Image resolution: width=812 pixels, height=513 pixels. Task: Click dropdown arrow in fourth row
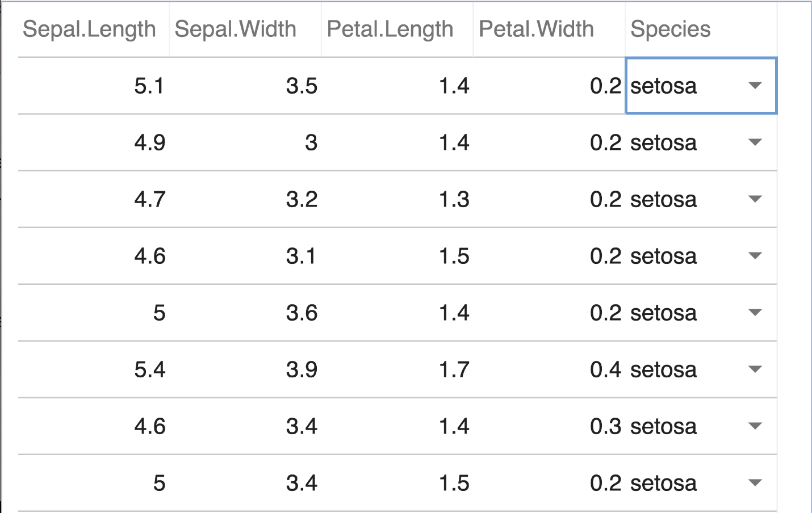[755, 256]
